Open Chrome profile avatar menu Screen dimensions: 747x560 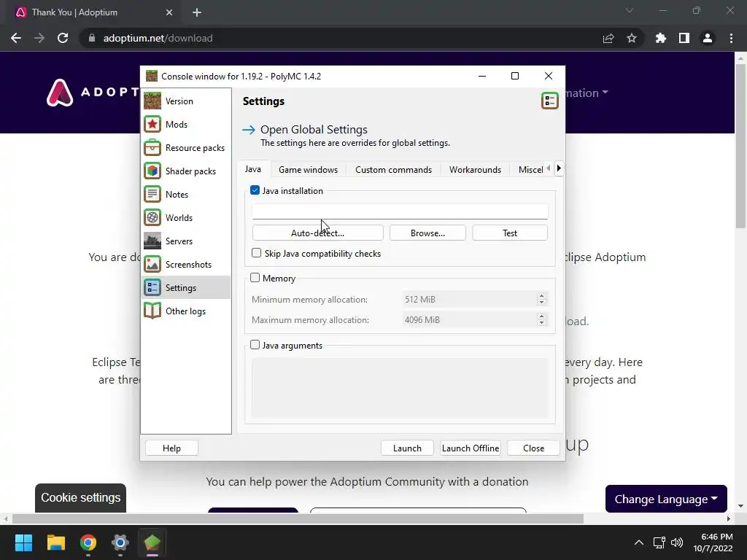point(708,38)
